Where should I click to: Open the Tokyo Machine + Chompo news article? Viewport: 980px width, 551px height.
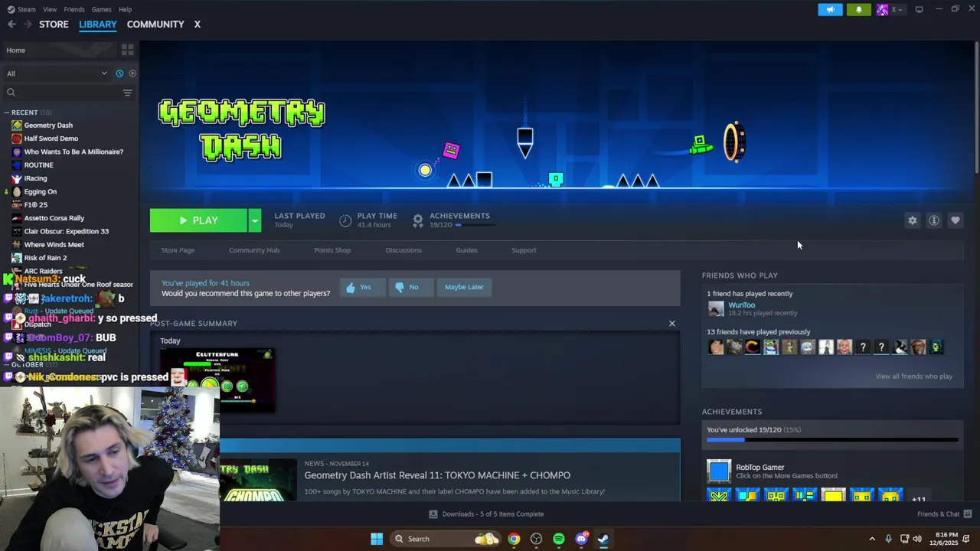pyautogui.click(x=437, y=475)
